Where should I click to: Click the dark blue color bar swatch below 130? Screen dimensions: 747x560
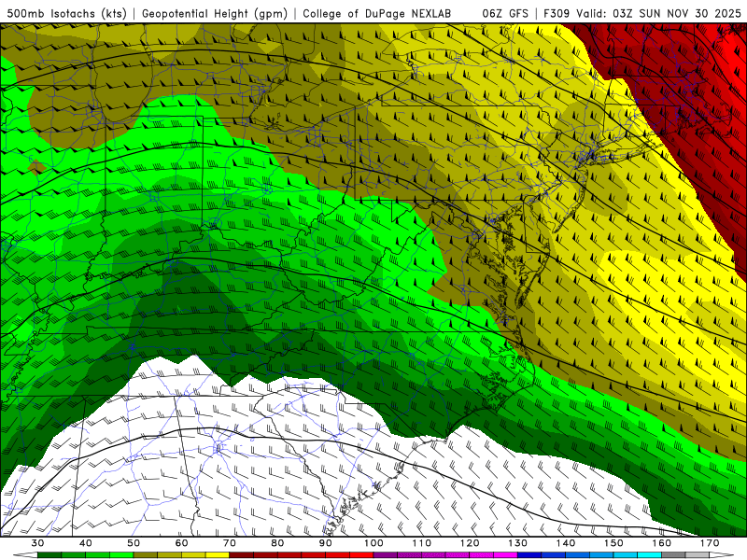pos(529,555)
